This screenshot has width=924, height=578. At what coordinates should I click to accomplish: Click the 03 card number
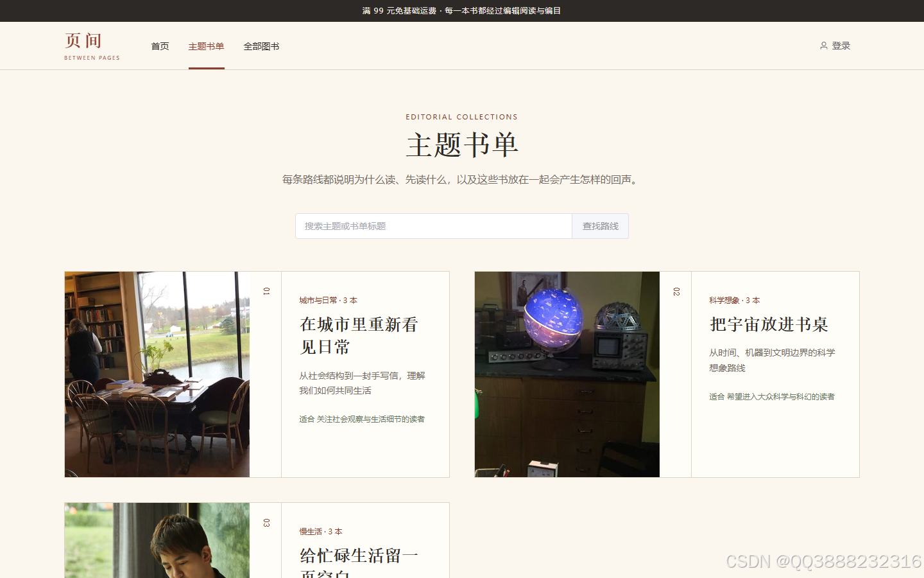coord(266,523)
